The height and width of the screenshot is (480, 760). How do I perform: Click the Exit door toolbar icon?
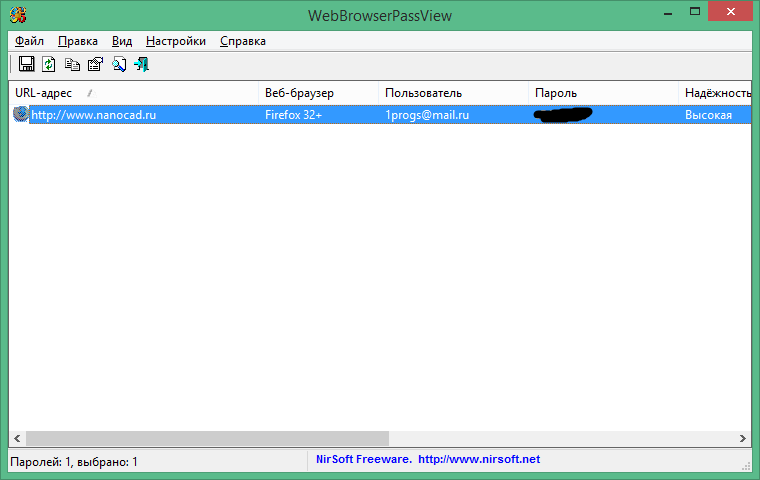tap(142, 64)
